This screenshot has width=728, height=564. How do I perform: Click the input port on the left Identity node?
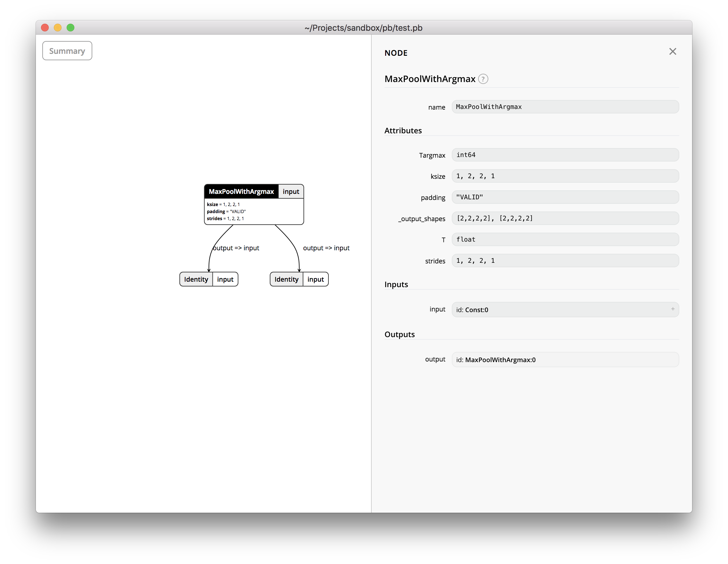coord(225,279)
